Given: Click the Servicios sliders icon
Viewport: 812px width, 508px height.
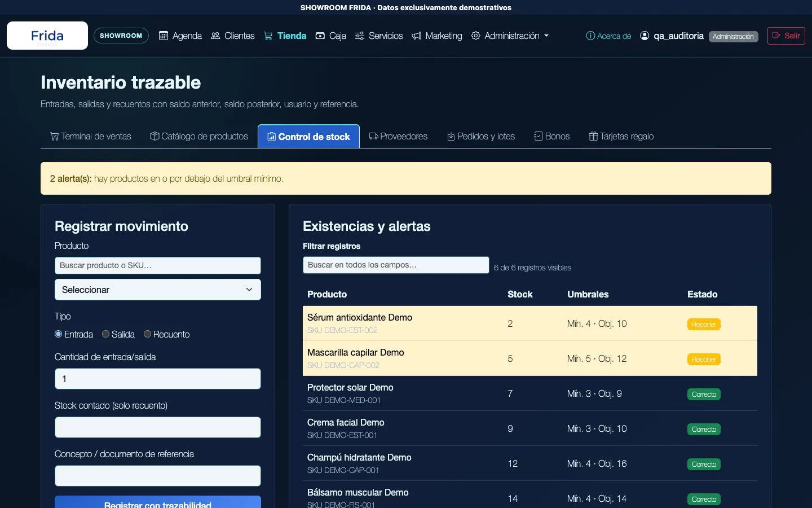Looking at the screenshot, I should [360, 36].
